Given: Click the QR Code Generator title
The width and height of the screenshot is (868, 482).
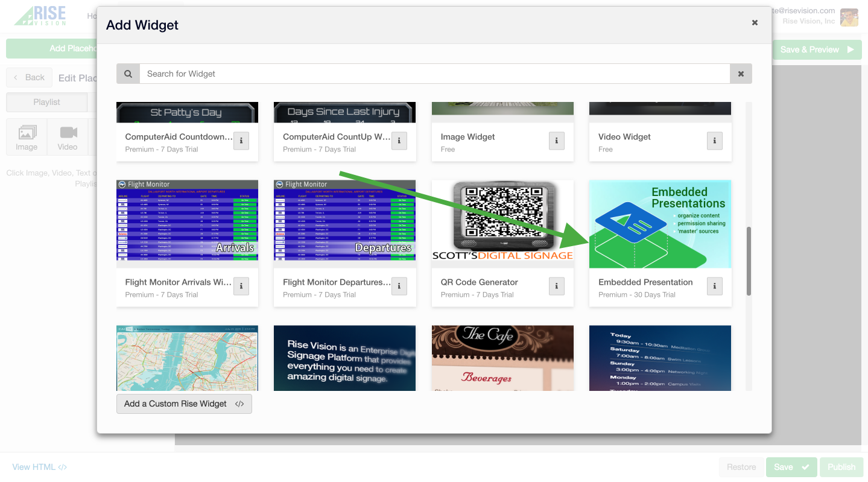Looking at the screenshot, I should coord(480,282).
